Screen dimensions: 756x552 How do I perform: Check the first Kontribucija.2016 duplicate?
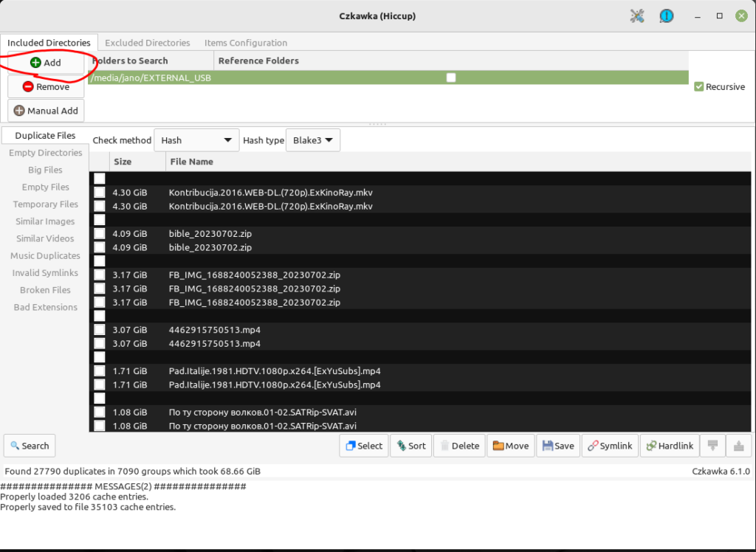click(x=99, y=192)
